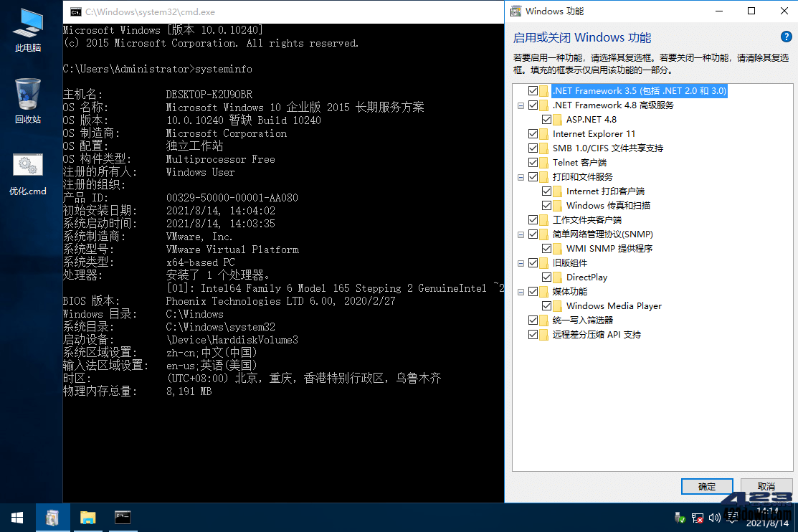Screen dimensions: 798x532
Task: Open File Explorer from the taskbar
Action: pyautogui.click(x=87, y=517)
